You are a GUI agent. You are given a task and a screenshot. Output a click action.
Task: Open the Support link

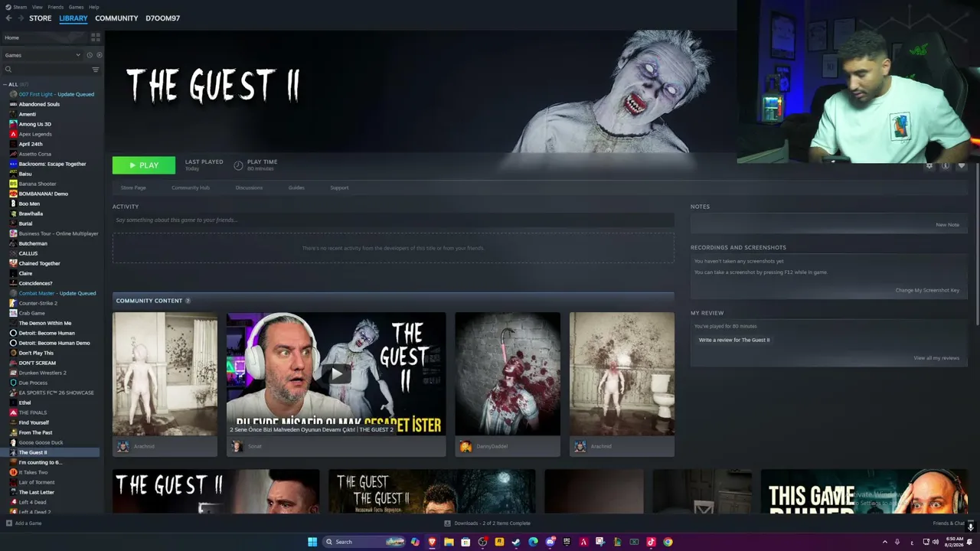[339, 187]
